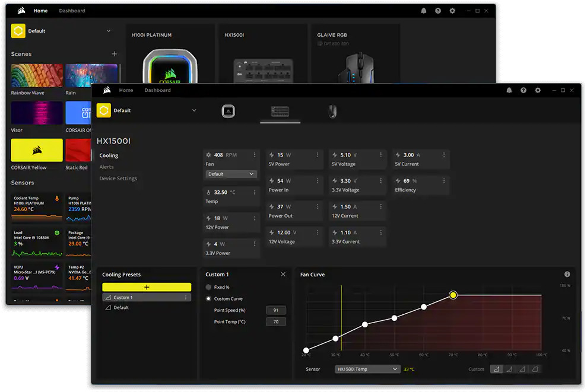Add a new scene with plus icon
Screen dimensions: 587x392
[114, 54]
